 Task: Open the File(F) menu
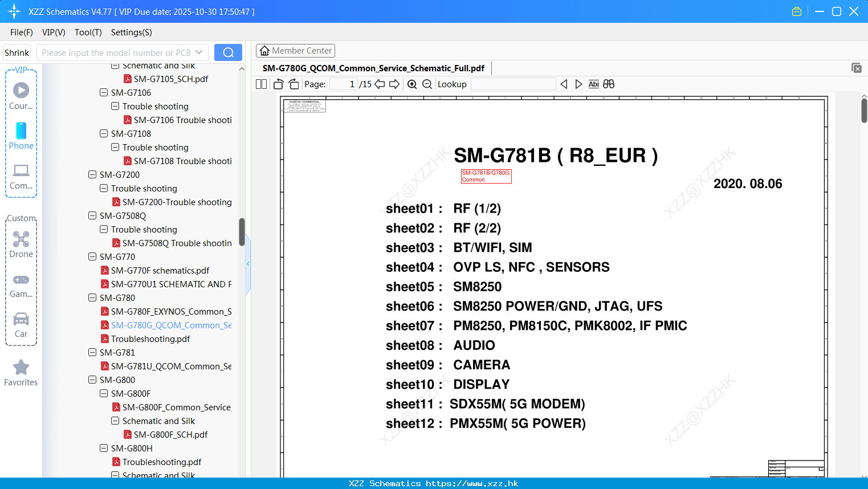22,32
